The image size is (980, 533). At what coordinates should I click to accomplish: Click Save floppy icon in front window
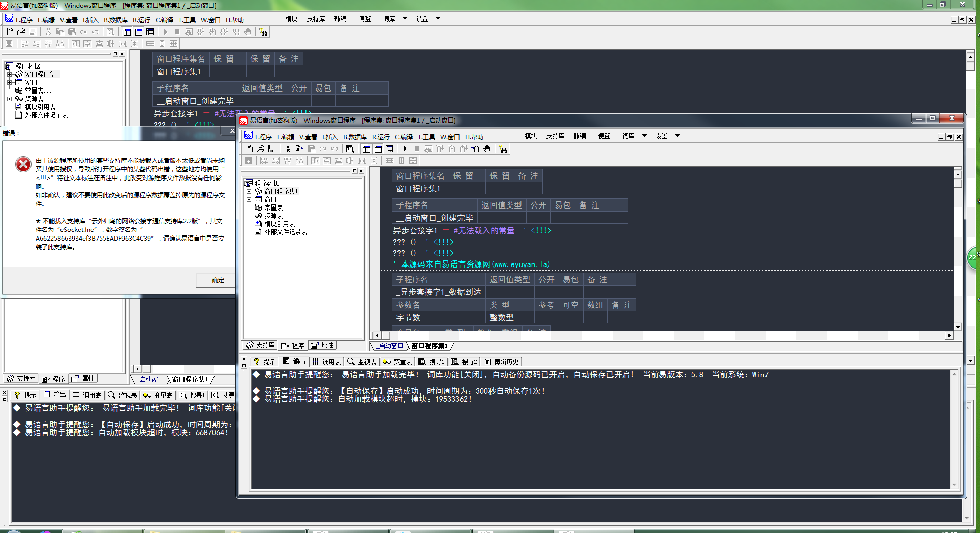272,149
